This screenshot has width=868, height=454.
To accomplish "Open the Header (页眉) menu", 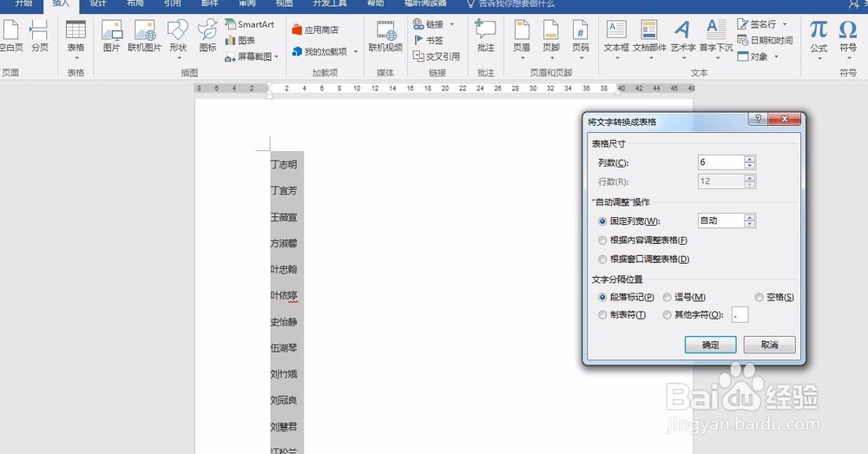I will click(522, 39).
